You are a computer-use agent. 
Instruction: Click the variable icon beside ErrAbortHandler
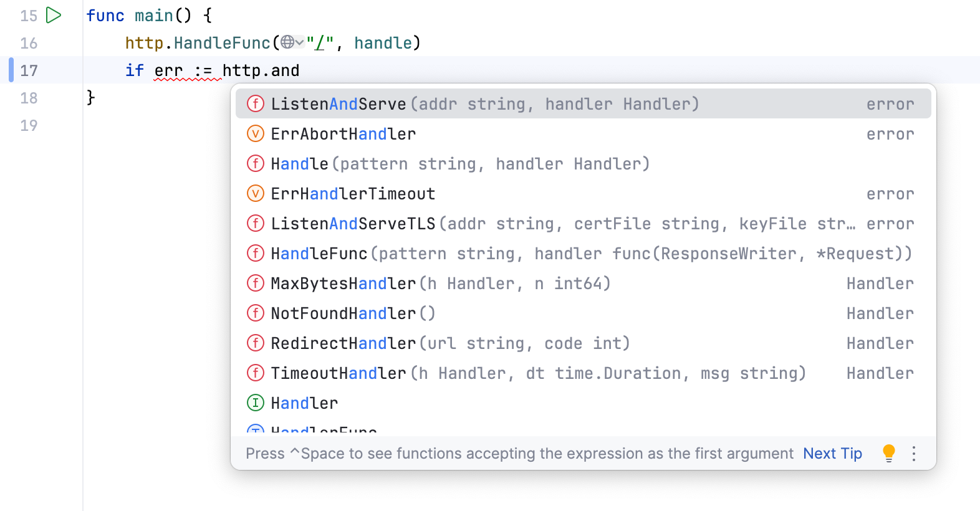255,133
